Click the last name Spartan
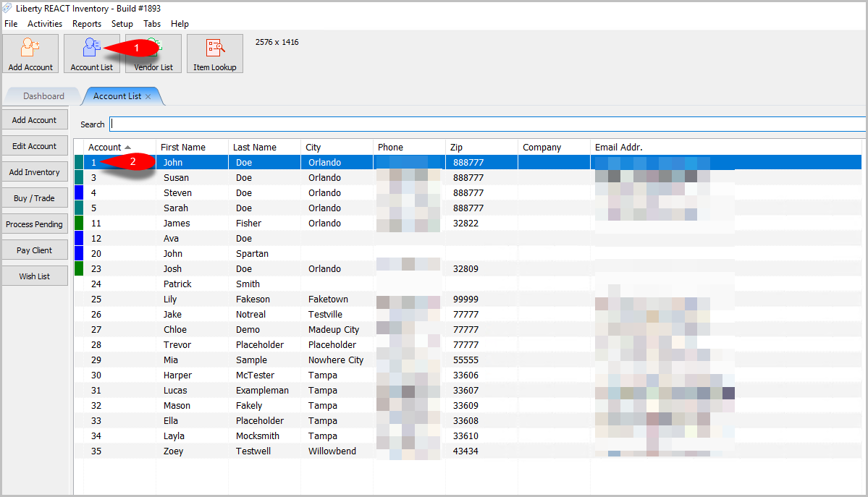 [x=252, y=253]
